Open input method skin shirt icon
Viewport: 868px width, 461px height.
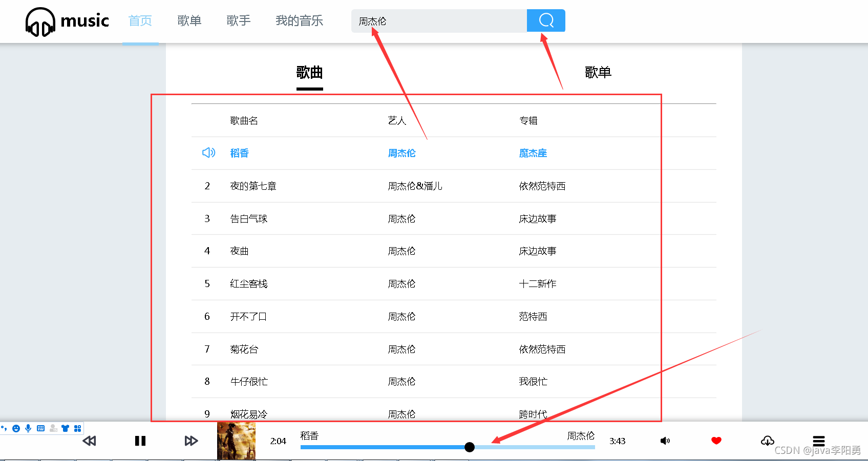pos(65,428)
